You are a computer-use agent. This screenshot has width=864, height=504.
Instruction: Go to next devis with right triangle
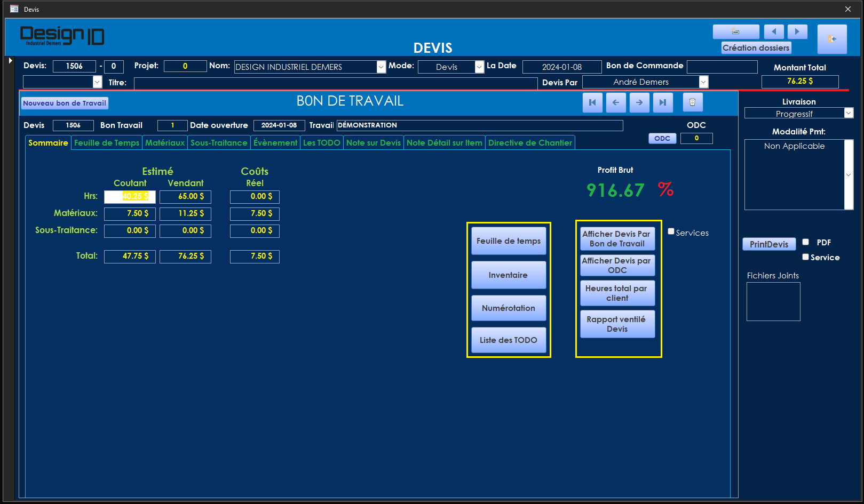click(797, 31)
